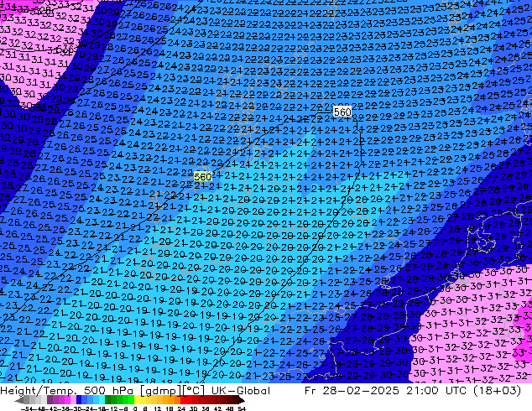The image size is (532, 411).
Task: Click the gray left arrow of colorbar
Action: click(19, 400)
